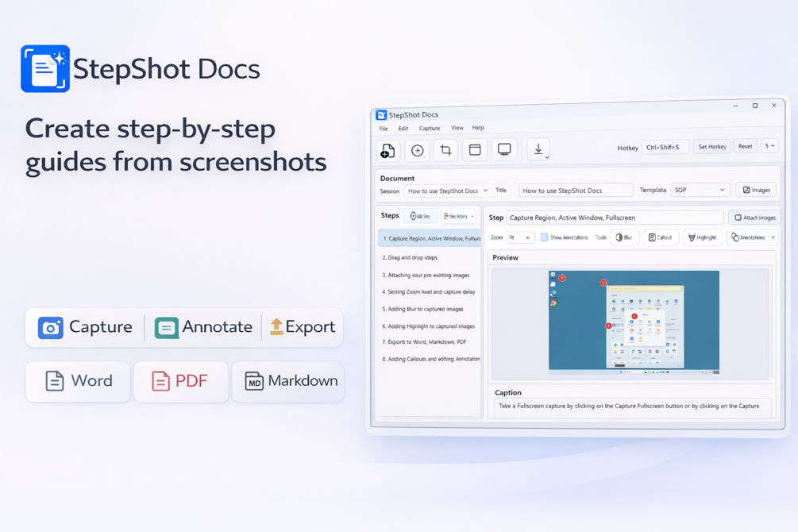Click the Caption text box
Image resolution: width=798 pixels, height=532 pixels.
(633, 408)
